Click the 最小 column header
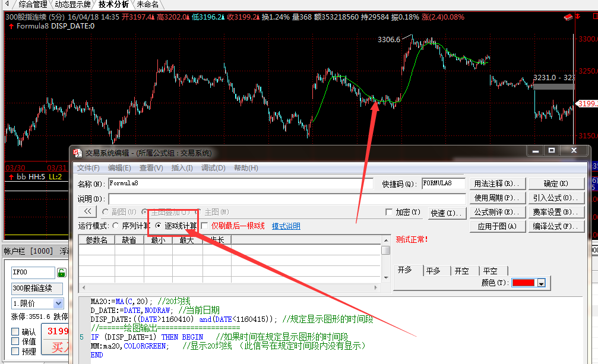 click(x=159, y=240)
